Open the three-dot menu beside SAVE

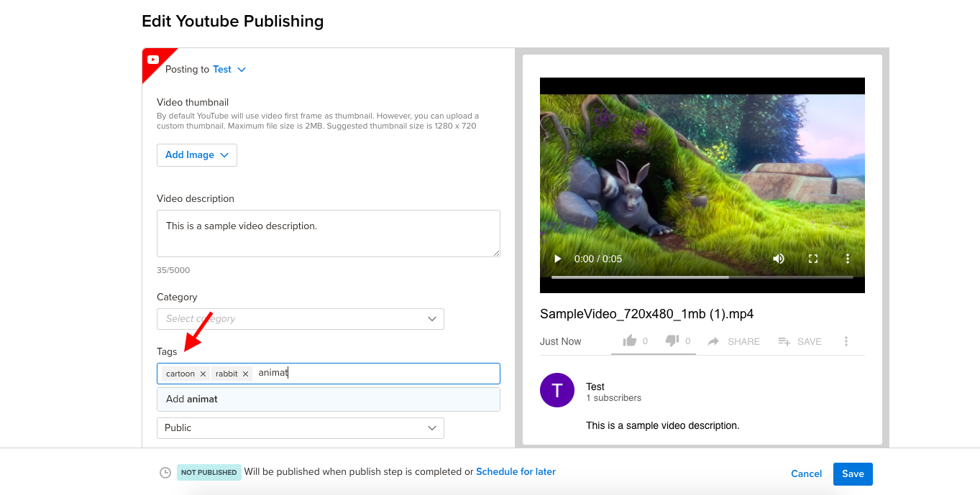(846, 341)
